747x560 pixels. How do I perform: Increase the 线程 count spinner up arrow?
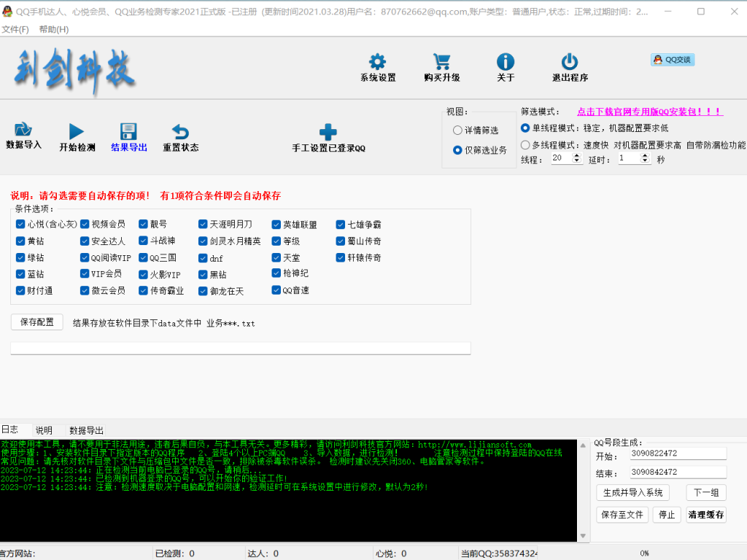(577, 155)
